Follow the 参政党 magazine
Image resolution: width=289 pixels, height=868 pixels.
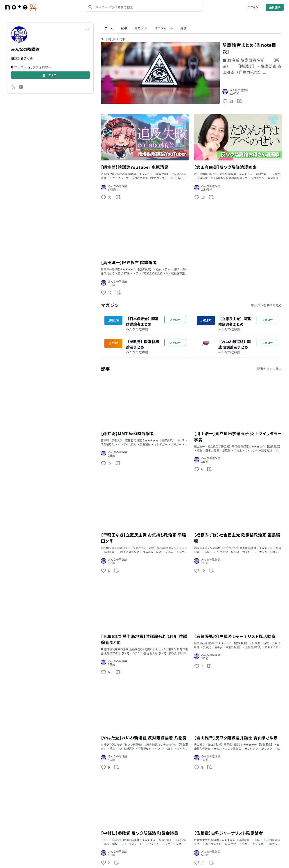point(175,342)
